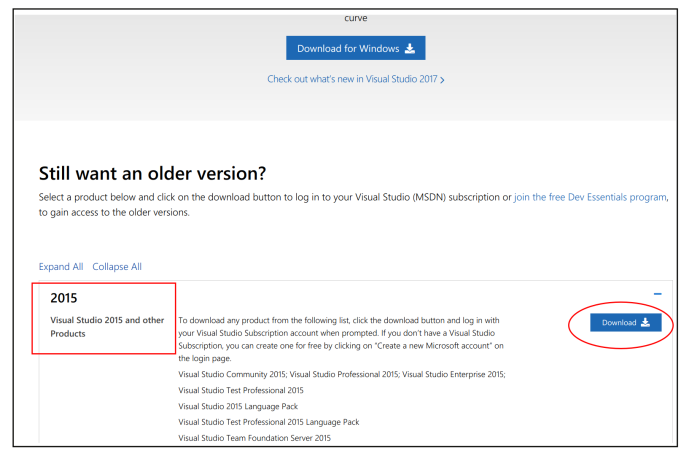Click download arrow icon in the 2015 Download button
Image resolution: width=700 pixels, height=464 pixels.
tap(645, 322)
